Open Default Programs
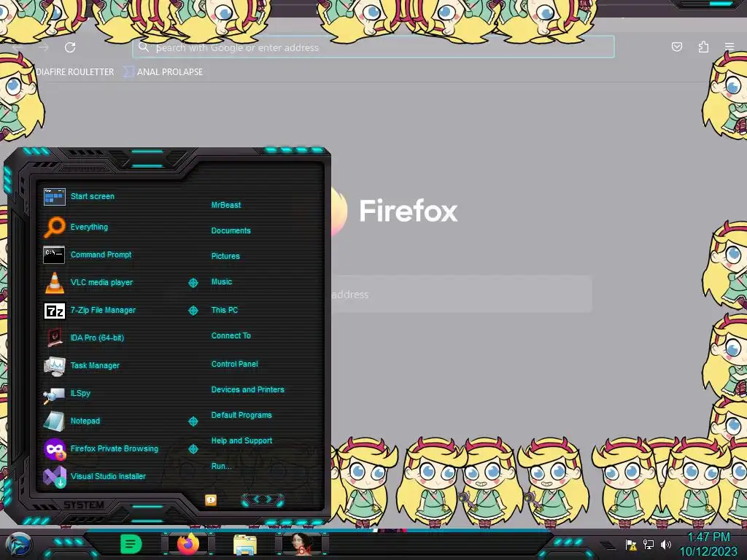Viewport: 747px width, 560px height. (x=241, y=415)
